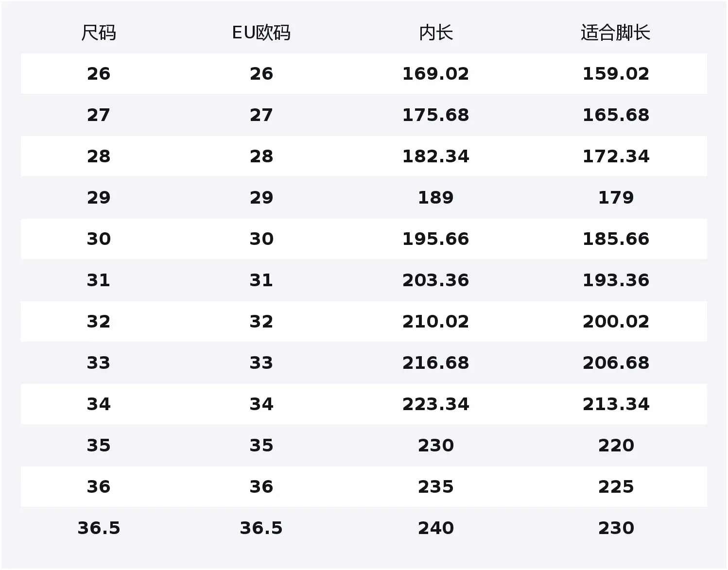Click the EU欧码 column header

pos(261,33)
